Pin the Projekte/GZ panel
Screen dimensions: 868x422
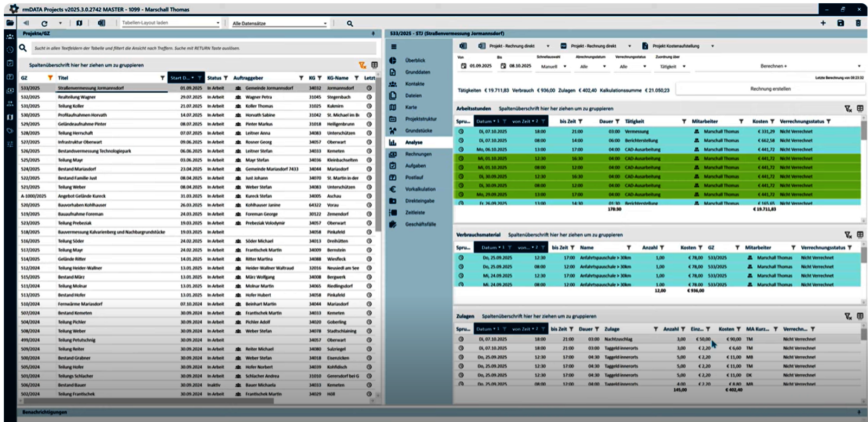tap(373, 34)
